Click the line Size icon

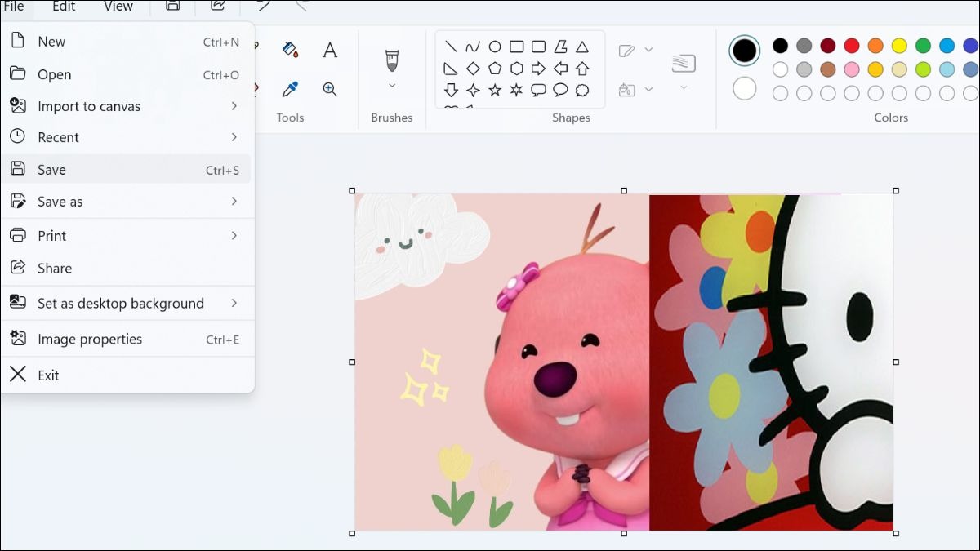coord(684,63)
